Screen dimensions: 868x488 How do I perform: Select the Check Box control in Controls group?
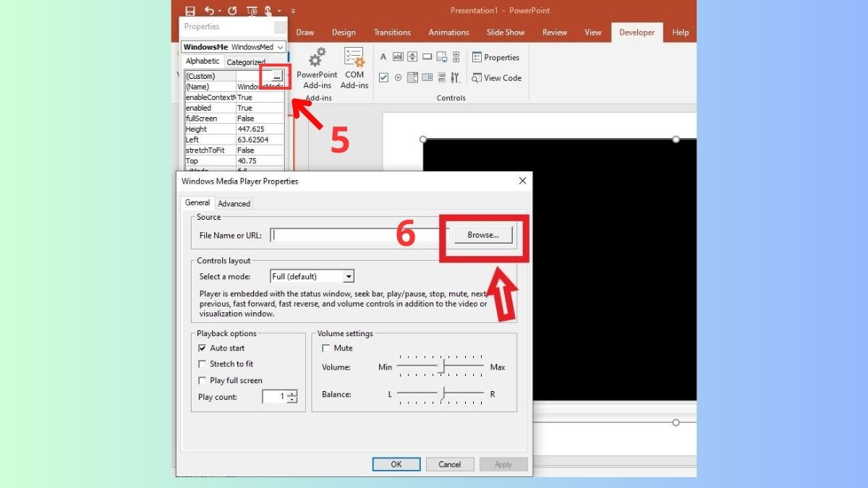click(x=383, y=77)
